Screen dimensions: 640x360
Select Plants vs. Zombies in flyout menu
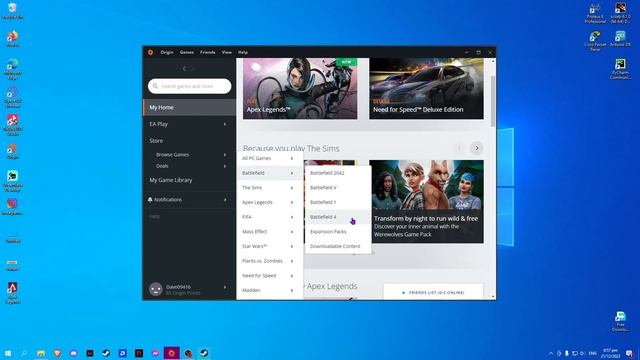pyautogui.click(x=269, y=261)
